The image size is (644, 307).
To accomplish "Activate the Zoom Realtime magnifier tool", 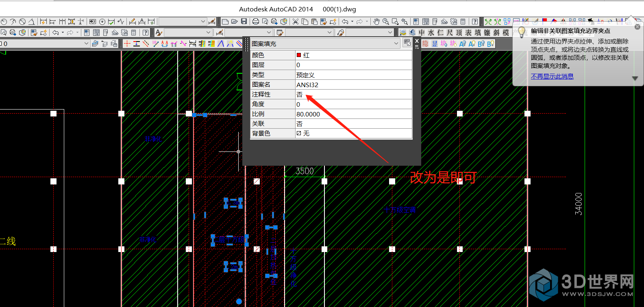I will [385, 22].
